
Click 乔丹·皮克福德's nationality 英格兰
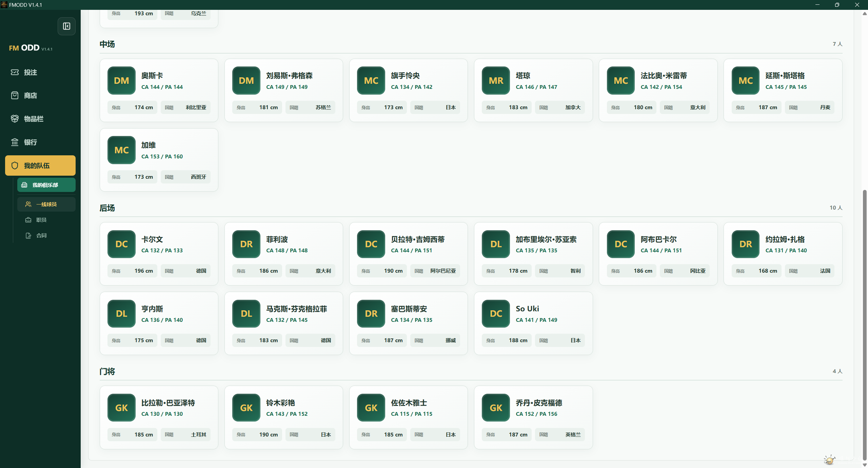tap(573, 435)
